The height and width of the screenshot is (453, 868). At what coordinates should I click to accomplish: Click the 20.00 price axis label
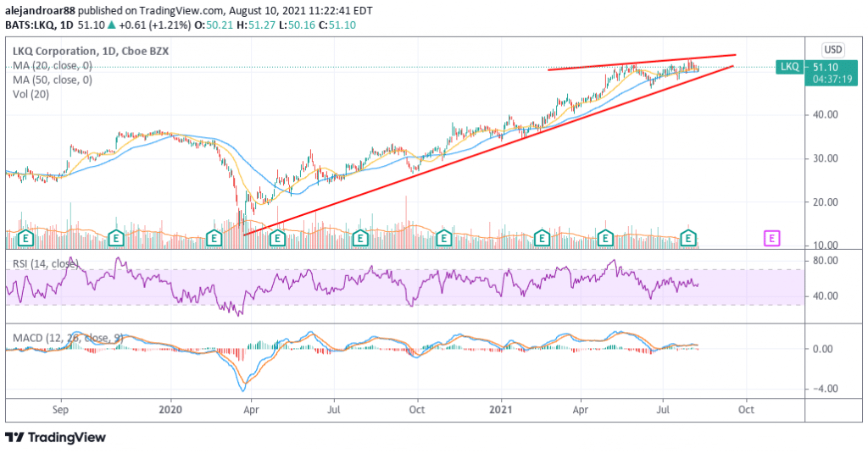point(825,202)
